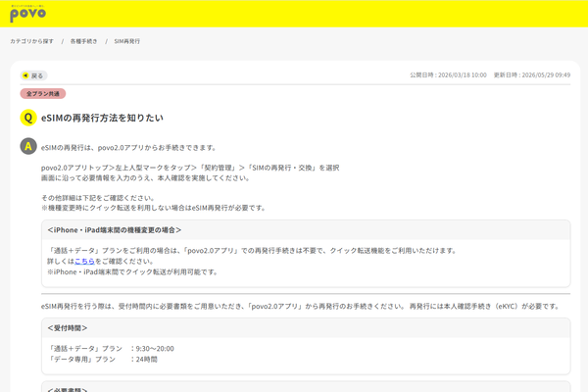
Task: Click the yellow Q question icon
Action: (28, 118)
